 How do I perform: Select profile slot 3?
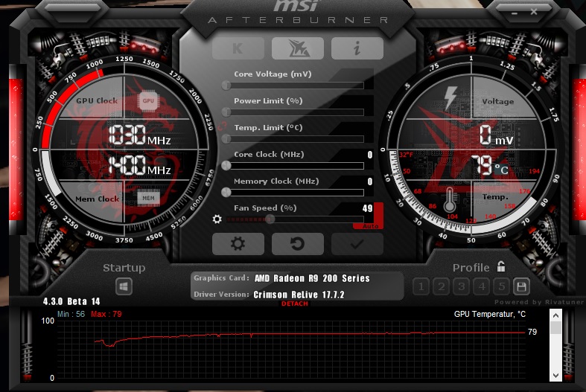(x=462, y=286)
